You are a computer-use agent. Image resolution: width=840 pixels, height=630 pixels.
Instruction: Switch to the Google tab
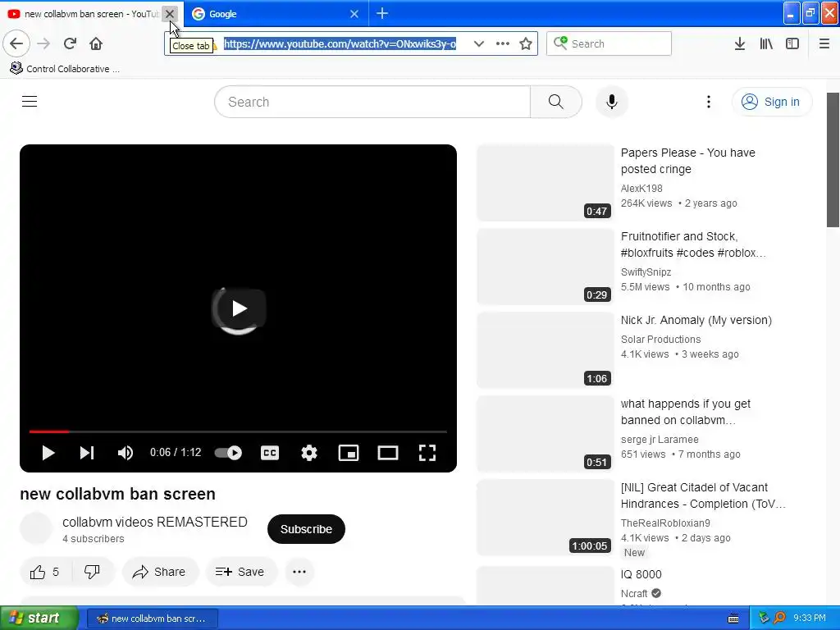276,14
